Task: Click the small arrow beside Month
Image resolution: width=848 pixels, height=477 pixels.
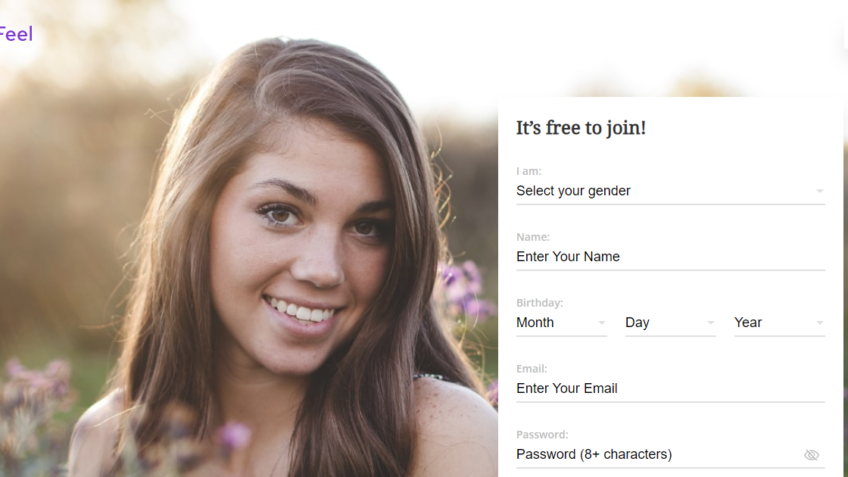Action: [x=601, y=323]
